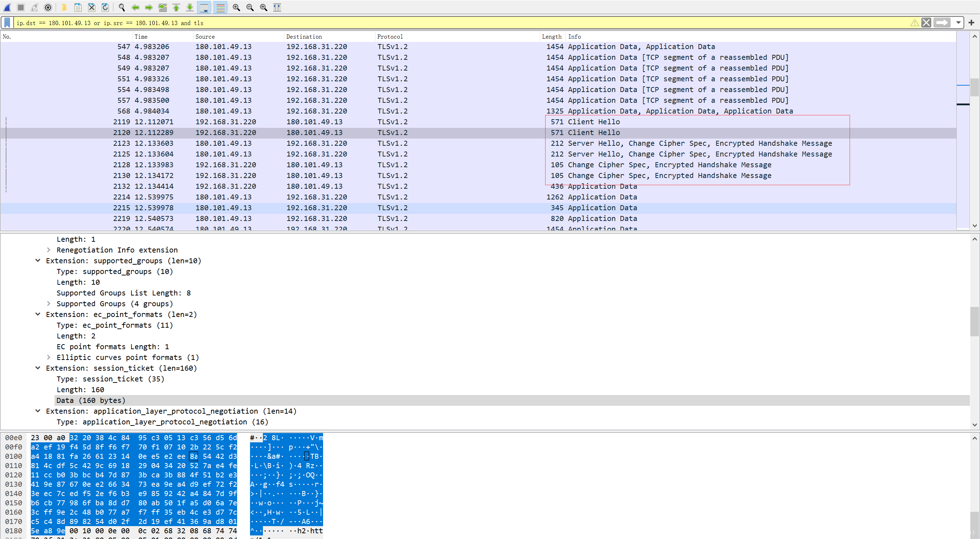Toggle packet colorization rules
Image resolution: width=980 pixels, height=539 pixels.
220,7
